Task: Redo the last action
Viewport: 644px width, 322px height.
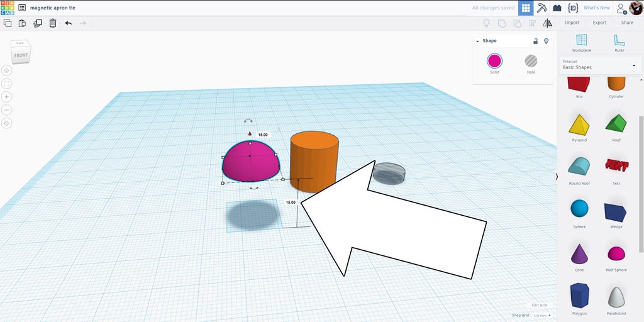Action: (83, 23)
